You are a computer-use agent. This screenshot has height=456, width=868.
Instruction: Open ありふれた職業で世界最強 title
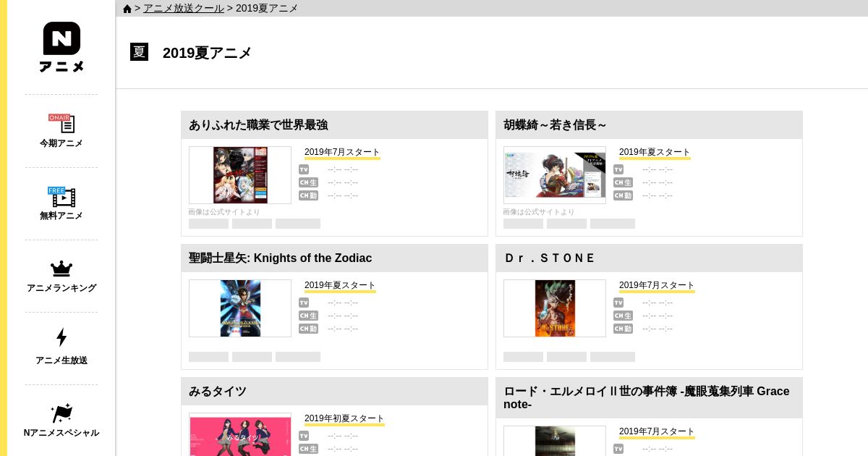pos(258,125)
